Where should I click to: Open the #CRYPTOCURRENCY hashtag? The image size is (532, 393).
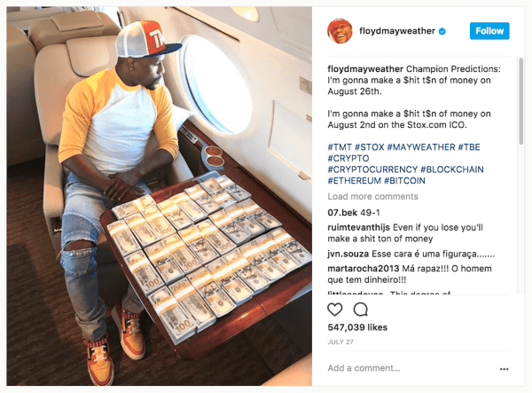[x=372, y=169]
